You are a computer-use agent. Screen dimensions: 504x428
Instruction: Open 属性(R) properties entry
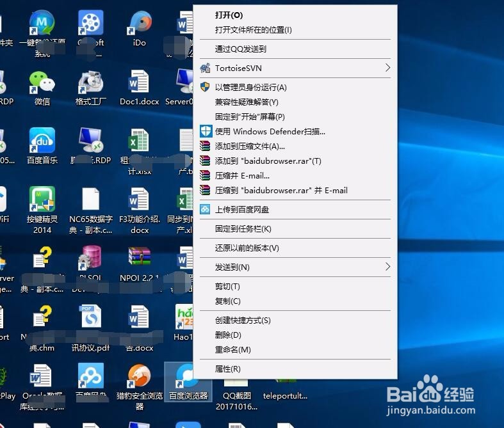(295, 369)
